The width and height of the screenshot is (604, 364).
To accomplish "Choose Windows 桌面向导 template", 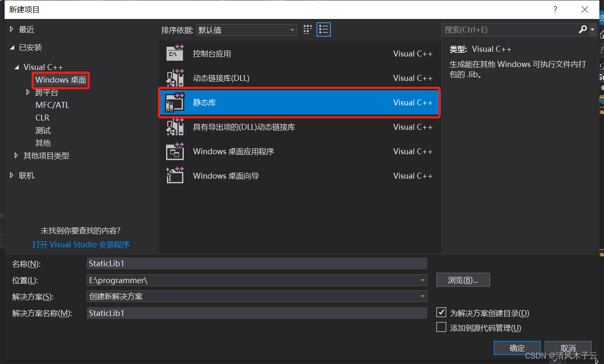I will point(300,176).
